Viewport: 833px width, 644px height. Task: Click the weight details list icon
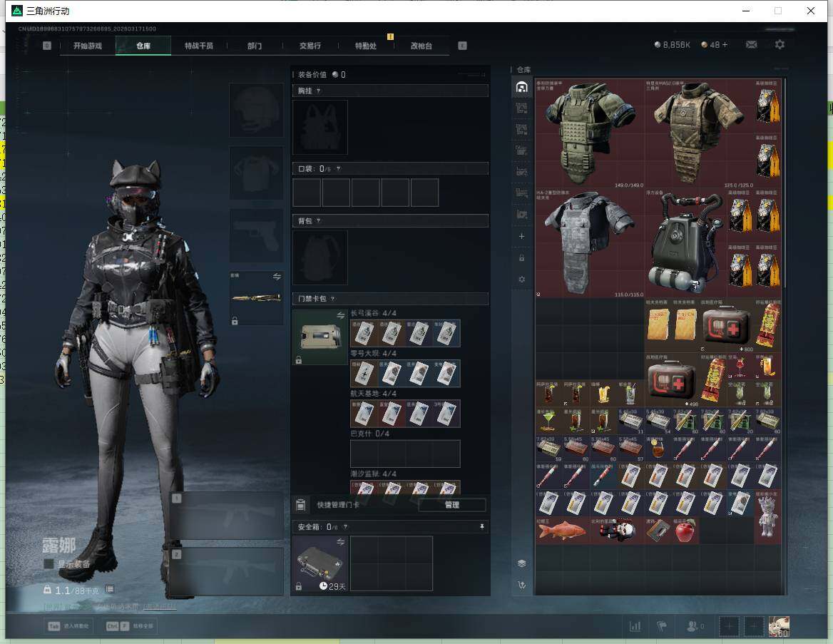tap(109, 589)
